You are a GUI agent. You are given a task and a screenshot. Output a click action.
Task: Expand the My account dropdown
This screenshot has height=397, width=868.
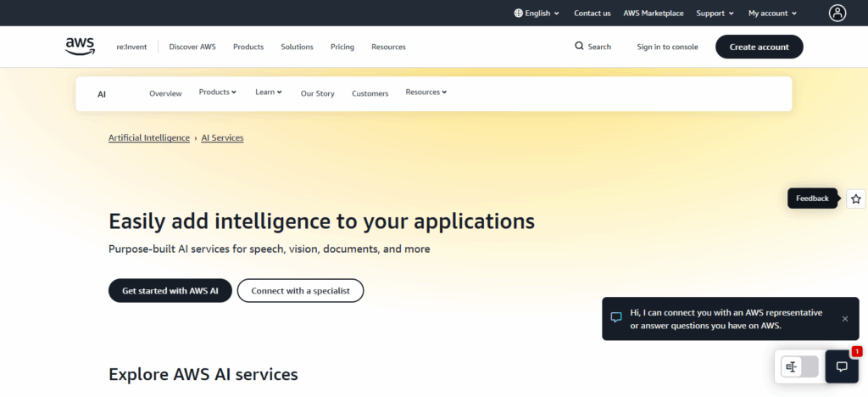coord(772,13)
